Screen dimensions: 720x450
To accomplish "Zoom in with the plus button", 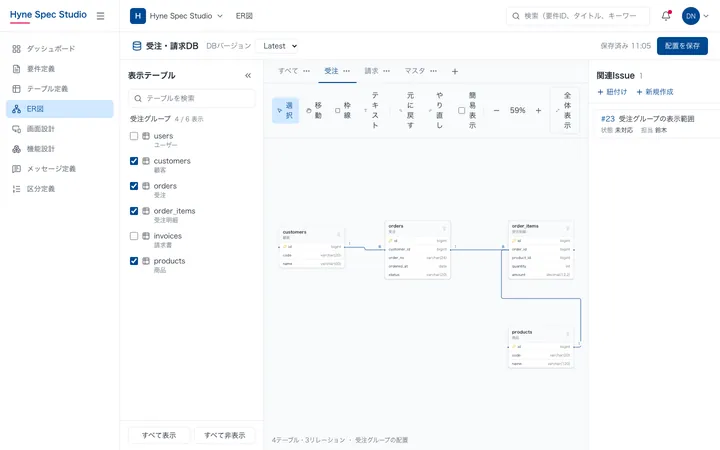I will [539, 110].
